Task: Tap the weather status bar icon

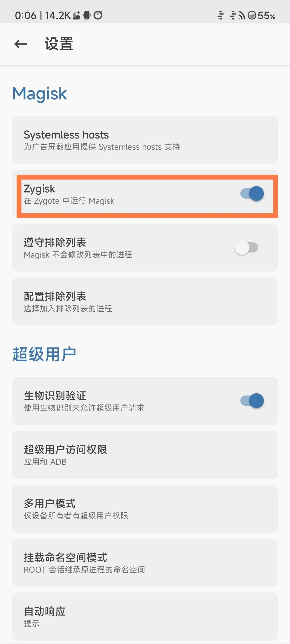Action: (x=76, y=15)
